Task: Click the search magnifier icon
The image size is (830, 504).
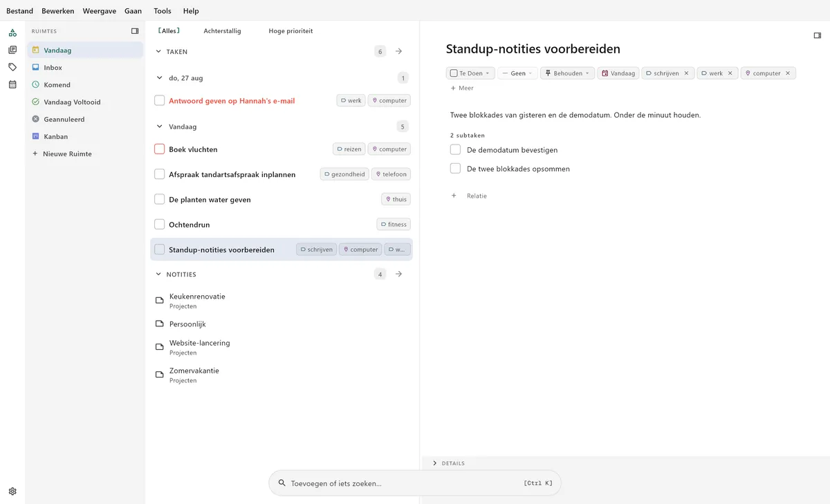Action: (282, 483)
